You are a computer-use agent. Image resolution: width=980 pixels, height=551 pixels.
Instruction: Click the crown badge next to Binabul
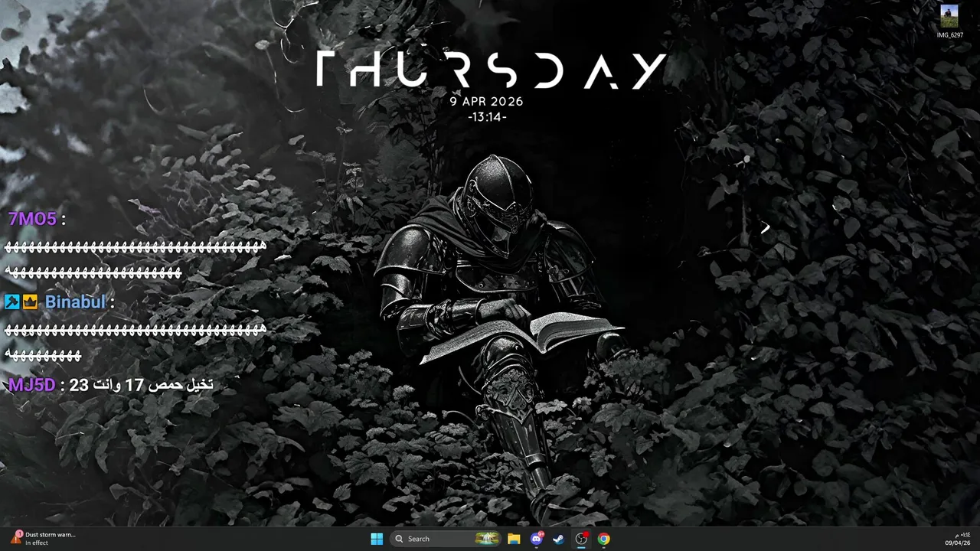30,302
